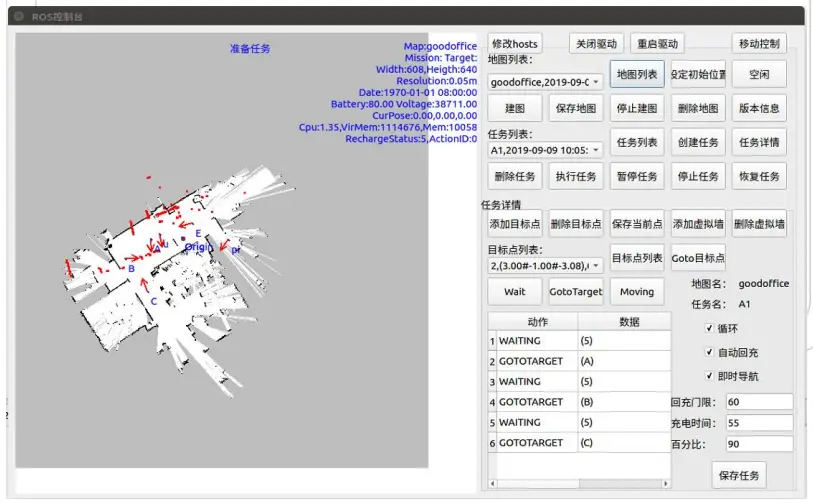Image resolution: width=813 pixels, height=504 pixels.
Task: Uncheck the 即时导航 instant navigation checkbox
Action: [x=709, y=376]
